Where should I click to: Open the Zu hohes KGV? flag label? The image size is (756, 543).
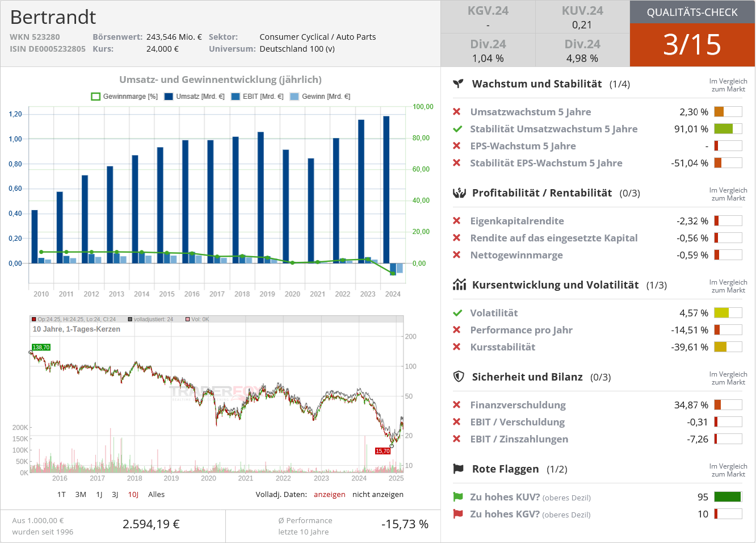[530, 514]
